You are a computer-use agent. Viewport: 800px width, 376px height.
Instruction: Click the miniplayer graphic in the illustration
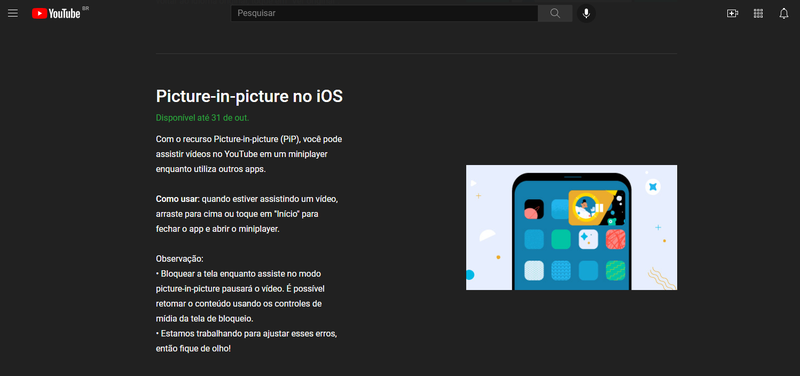pyautogui.click(x=596, y=207)
